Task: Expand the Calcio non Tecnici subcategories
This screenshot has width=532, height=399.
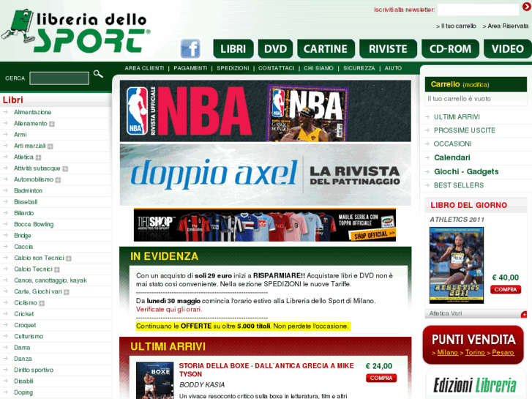Action: tap(69, 258)
